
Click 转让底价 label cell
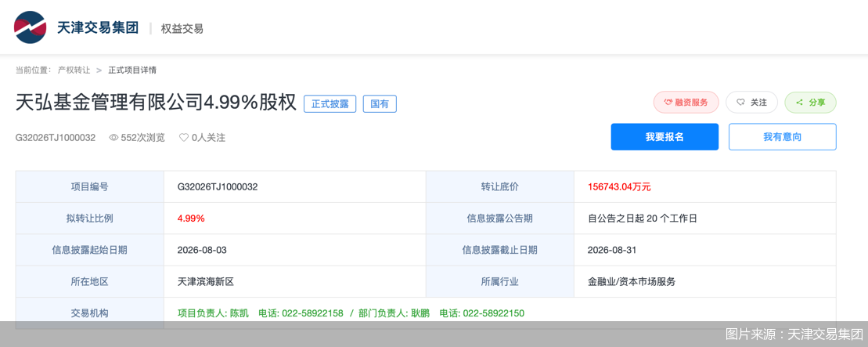click(x=500, y=186)
